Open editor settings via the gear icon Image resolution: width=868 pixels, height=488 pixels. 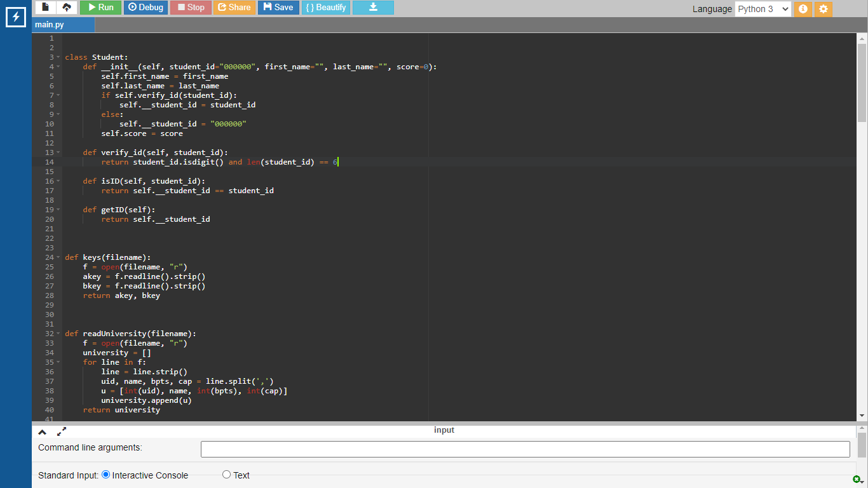[823, 9]
